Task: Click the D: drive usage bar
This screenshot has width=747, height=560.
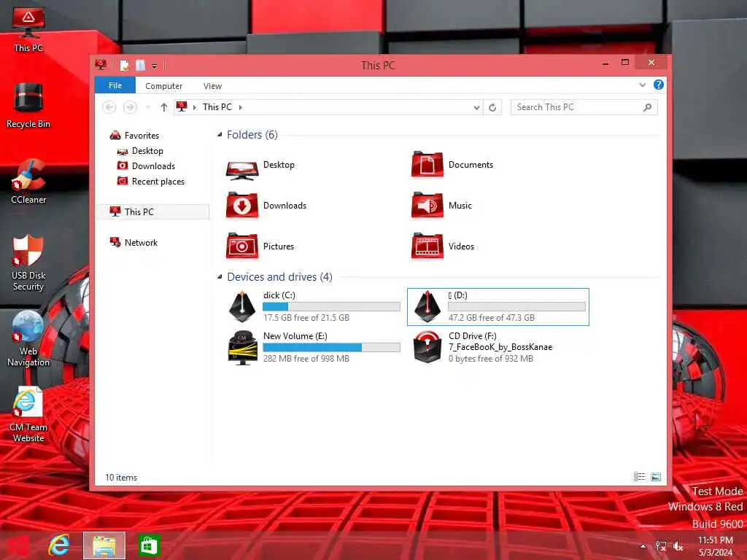Action: point(516,307)
